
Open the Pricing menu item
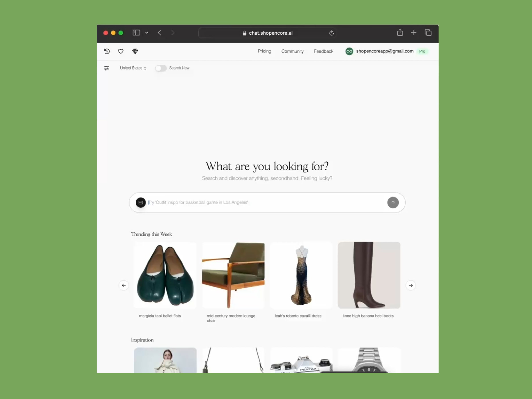click(264, 51)
